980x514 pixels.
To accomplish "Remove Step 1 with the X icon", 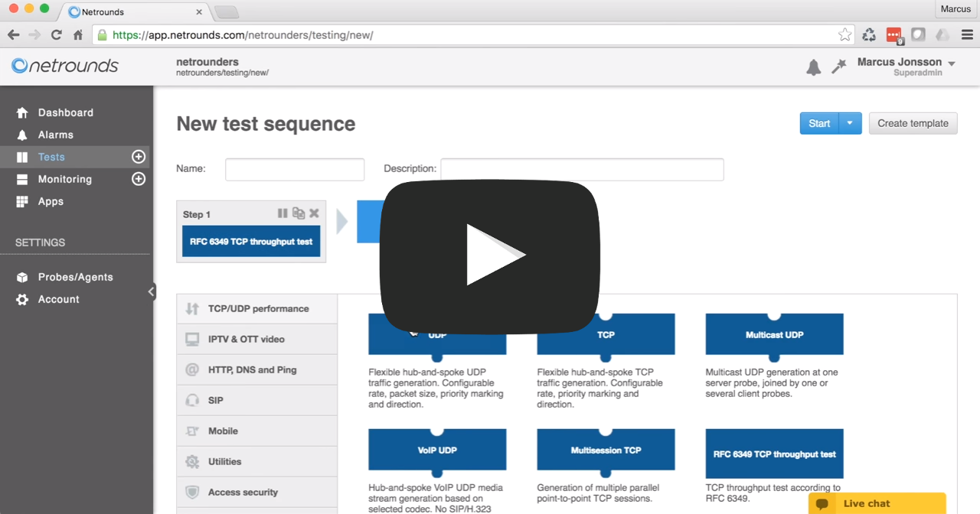I will 314,213.
